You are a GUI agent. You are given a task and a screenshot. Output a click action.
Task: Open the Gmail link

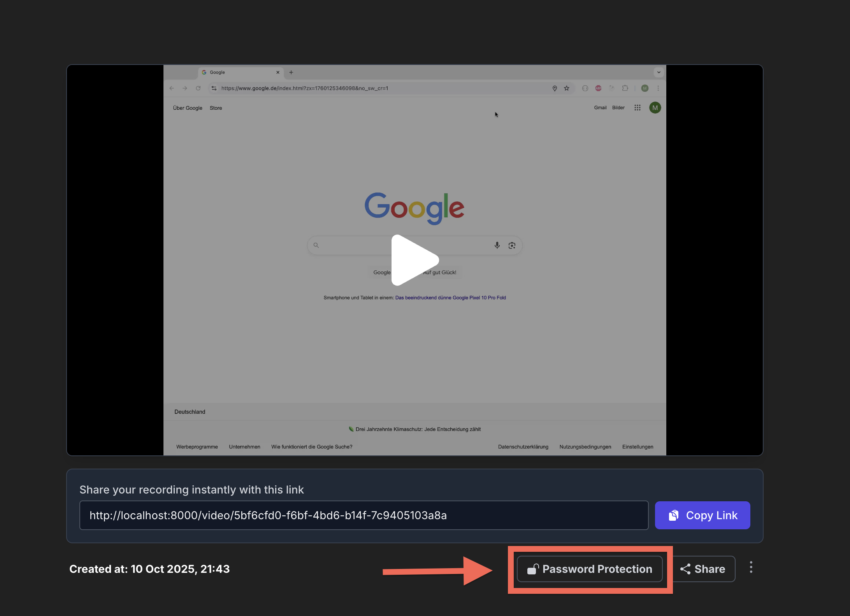click(x=600, y=108)
